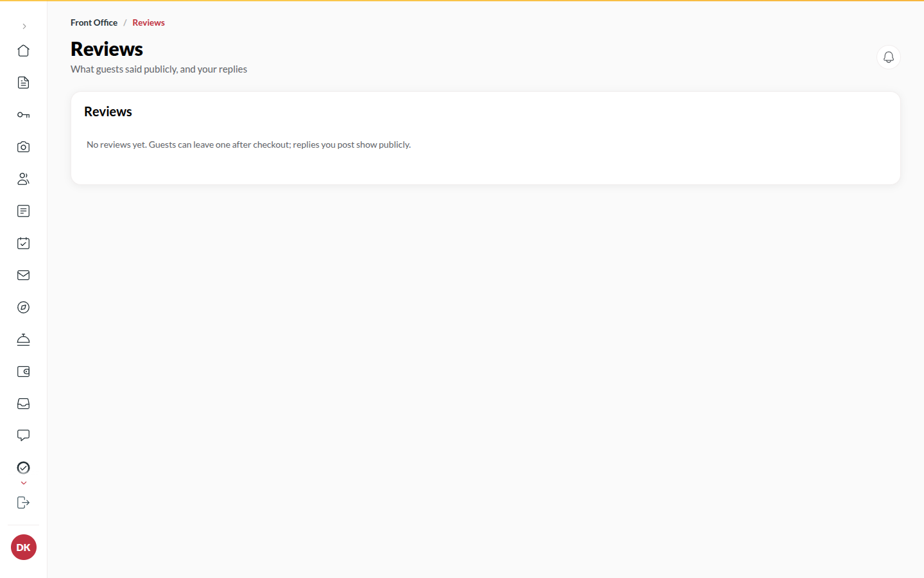924x578 pixels.
Task: Open the calendar check icon in sidebar
Action: pyautogui.click(x=24, y=243)
